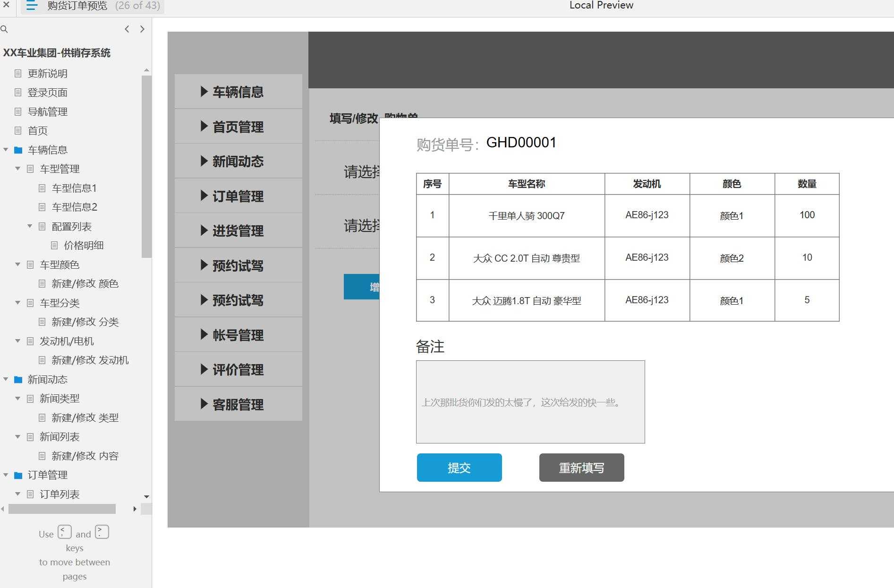The image size is (894, 588).
Task: Select the 帐号管理 menu item
Action: (238, 335)
